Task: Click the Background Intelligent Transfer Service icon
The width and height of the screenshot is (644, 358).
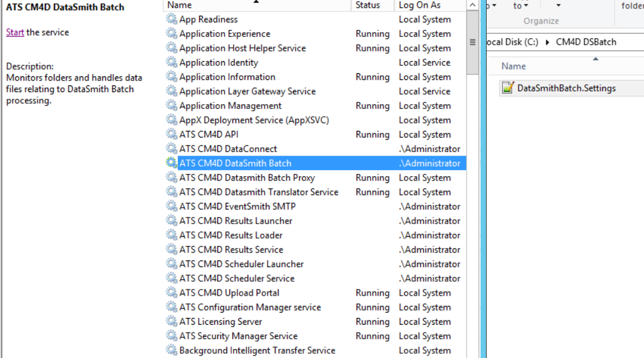Action: (x=172, y=350)
